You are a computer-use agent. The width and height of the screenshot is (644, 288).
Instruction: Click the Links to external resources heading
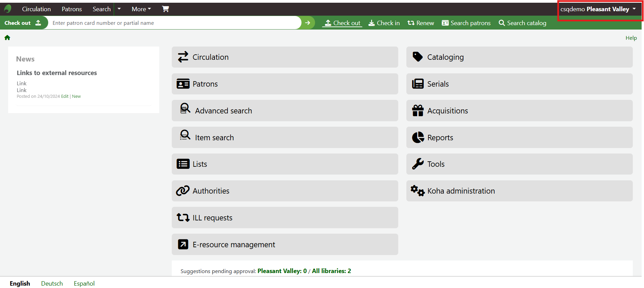tap(57, 73)
